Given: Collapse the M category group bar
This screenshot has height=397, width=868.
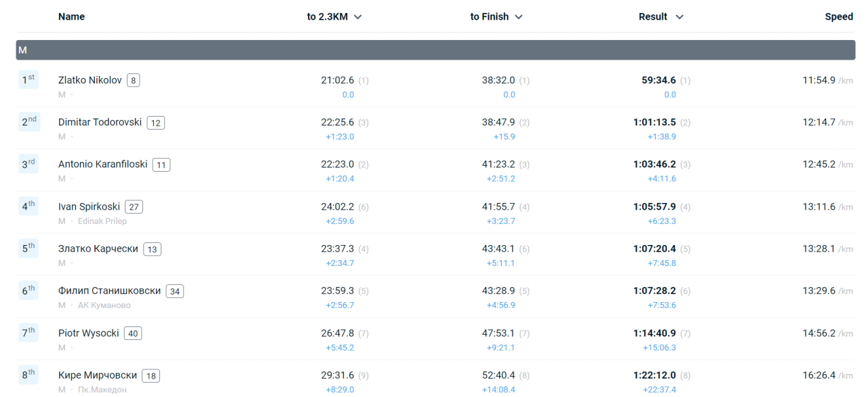Looking at the screenshot, I should (435, 50).
